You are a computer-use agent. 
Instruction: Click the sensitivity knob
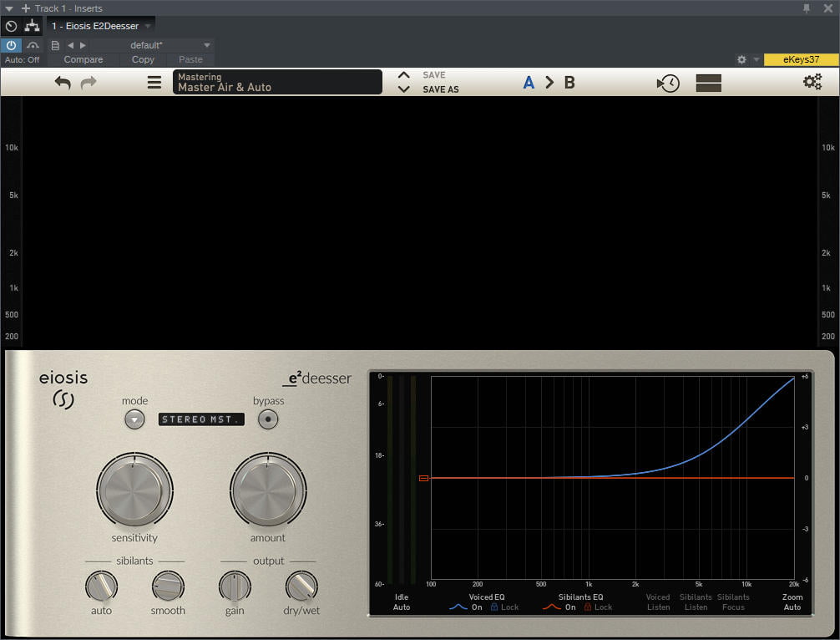tap(134, 490)
